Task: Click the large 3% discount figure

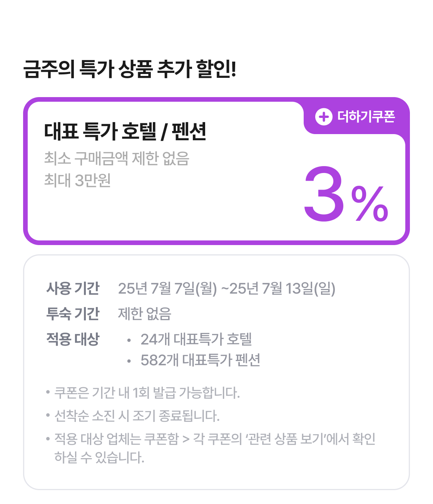Action: [345, 195]
